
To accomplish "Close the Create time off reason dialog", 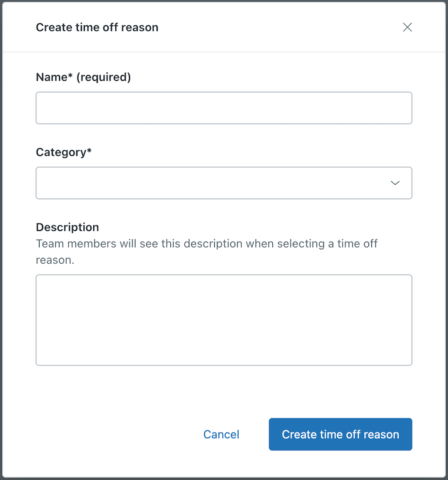I will pos(407,27).
